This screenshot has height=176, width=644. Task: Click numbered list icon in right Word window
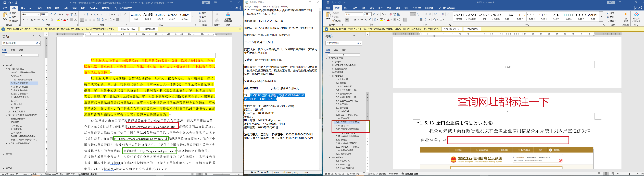412,14
